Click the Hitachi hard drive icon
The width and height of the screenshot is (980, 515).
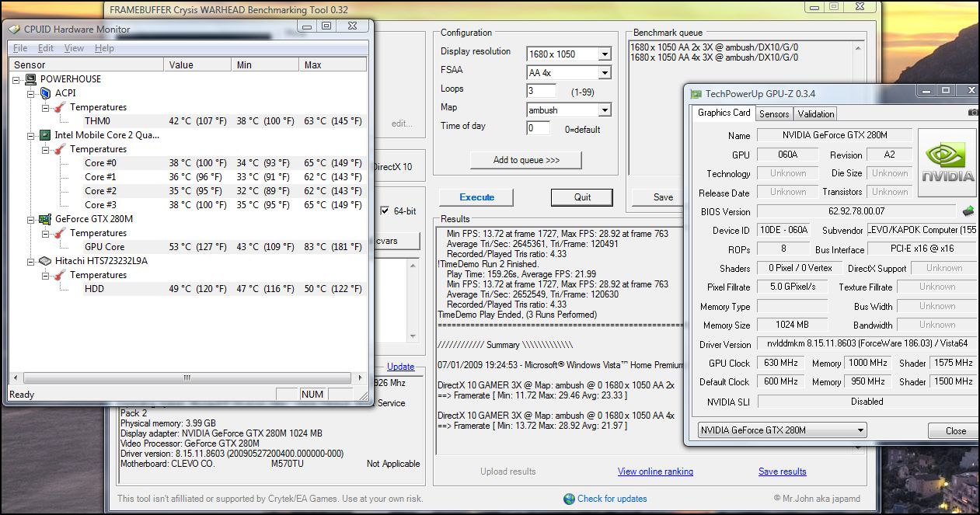(45, 261)
